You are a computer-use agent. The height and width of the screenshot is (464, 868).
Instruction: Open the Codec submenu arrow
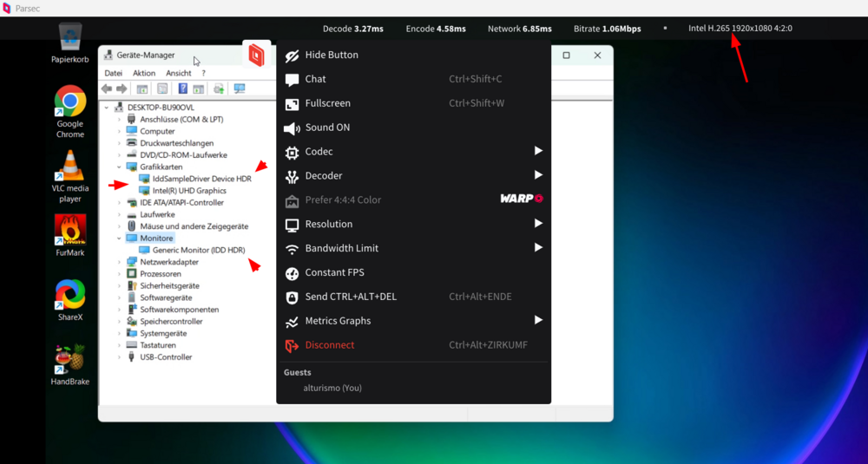[x=538, y=151]
